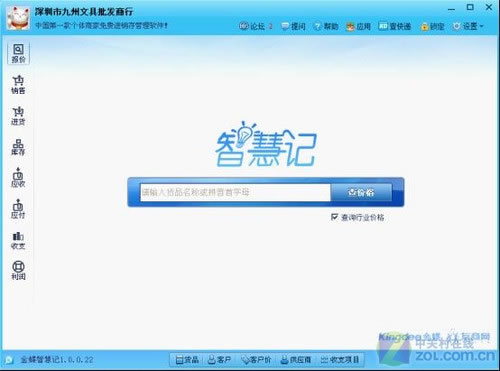Image resolution: width=500 pixels, height=371 pixels.
Task: Maximize the 智慧记 window
Action: [x=470, y=7]
